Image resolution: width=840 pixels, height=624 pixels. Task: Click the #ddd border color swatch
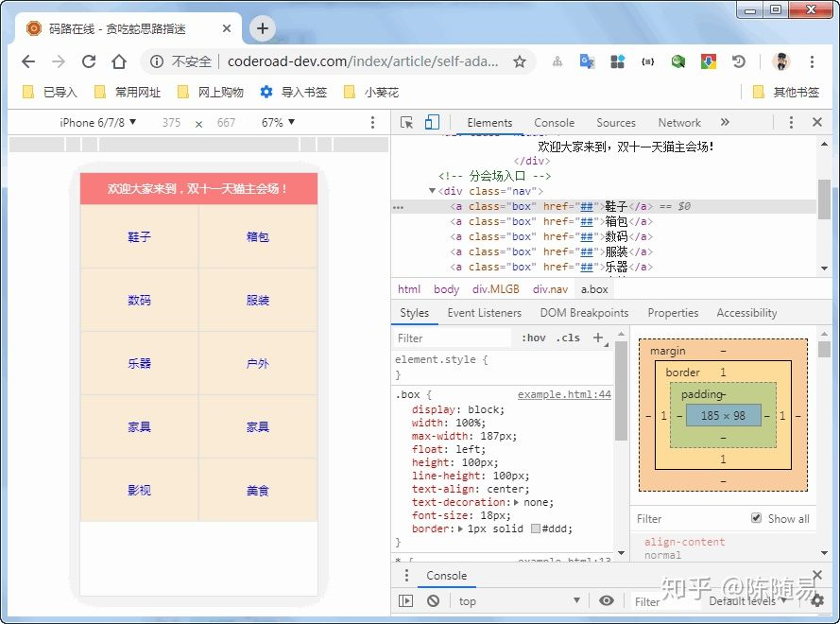click(536, 529)
